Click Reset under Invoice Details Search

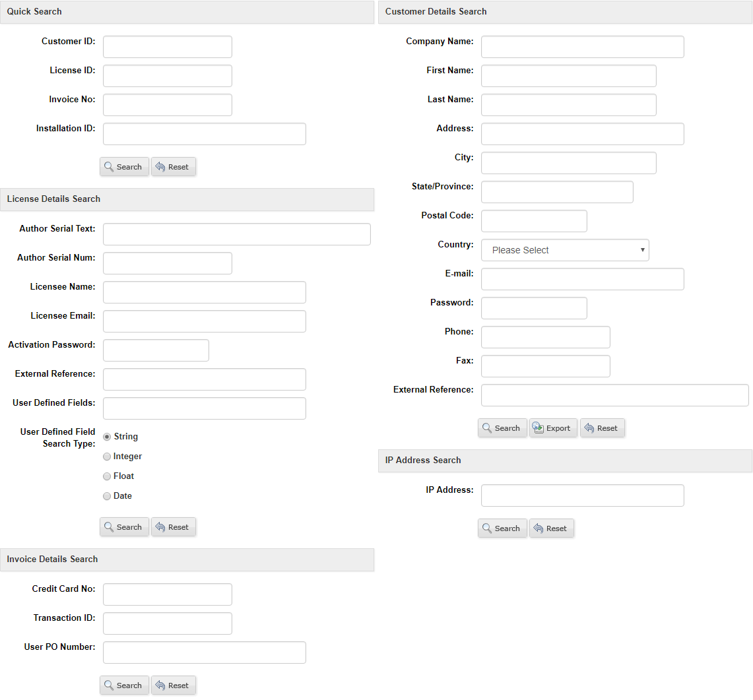coord(174,685)
